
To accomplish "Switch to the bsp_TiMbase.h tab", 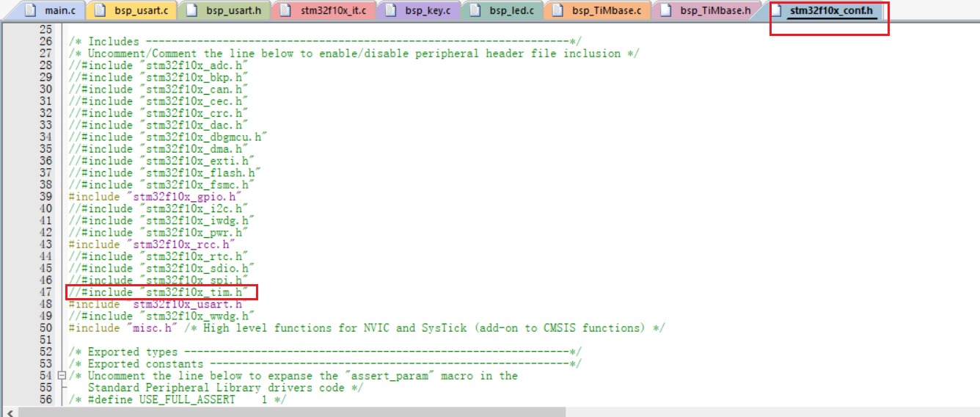I will click(x=707, y=11).
